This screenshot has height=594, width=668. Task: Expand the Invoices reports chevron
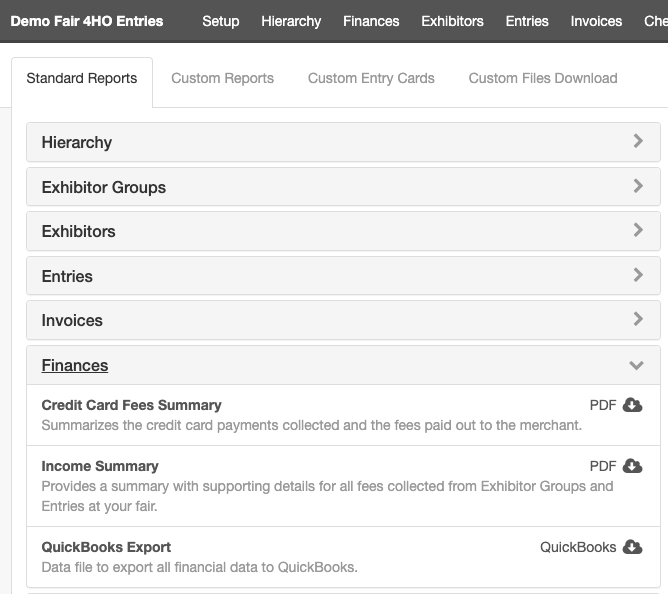point(638,319)
